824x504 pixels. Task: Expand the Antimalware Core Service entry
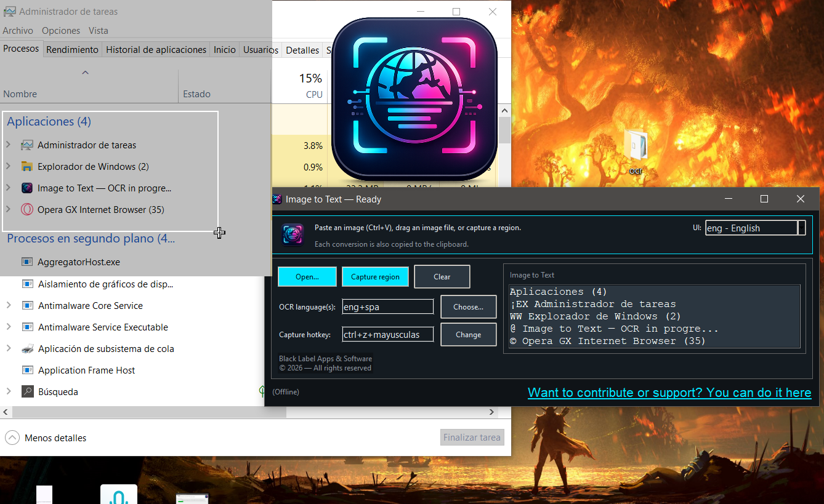coord(8,305)
